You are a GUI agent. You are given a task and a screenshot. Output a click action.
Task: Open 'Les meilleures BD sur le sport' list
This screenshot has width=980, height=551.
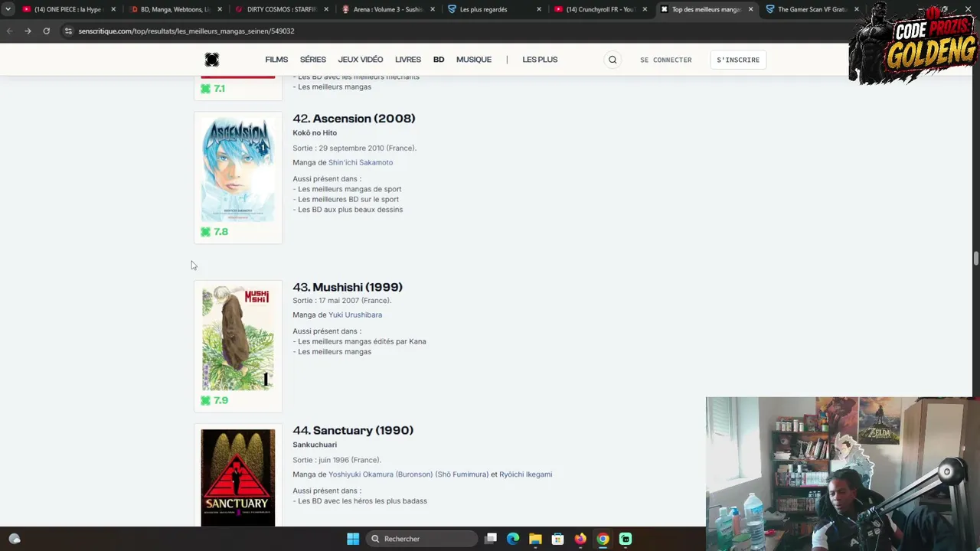point(348,199)
